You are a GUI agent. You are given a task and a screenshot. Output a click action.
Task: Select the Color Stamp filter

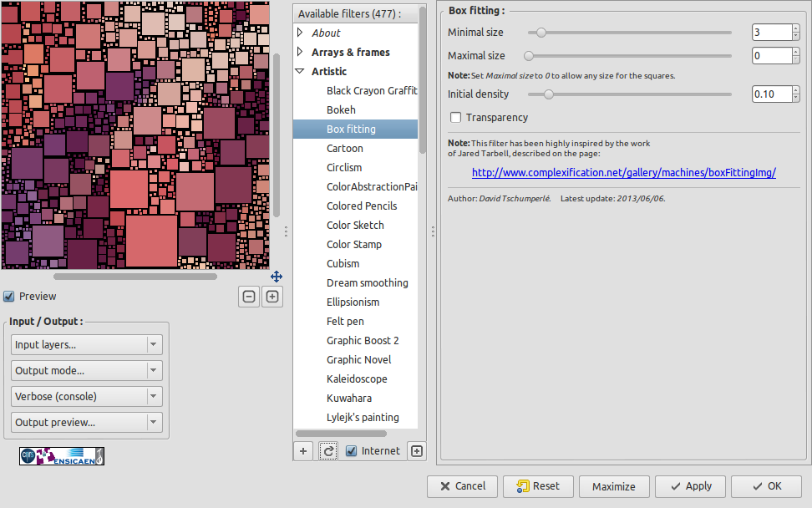tap(355, 245)
